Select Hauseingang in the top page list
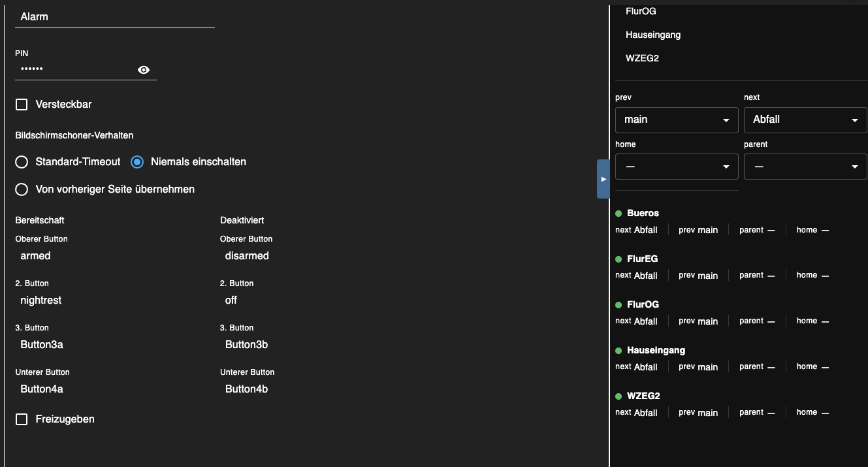The image size is (868, 467). (653, 35)
